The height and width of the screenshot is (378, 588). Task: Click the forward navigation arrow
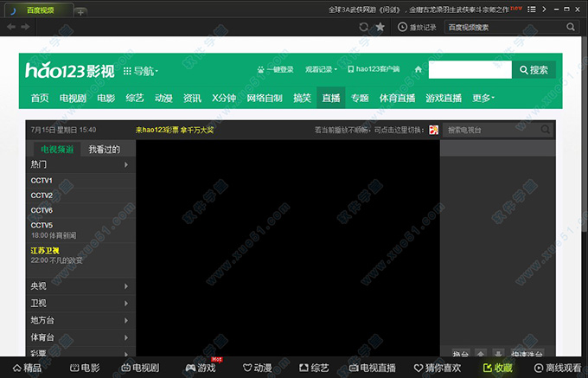point(25,27)
